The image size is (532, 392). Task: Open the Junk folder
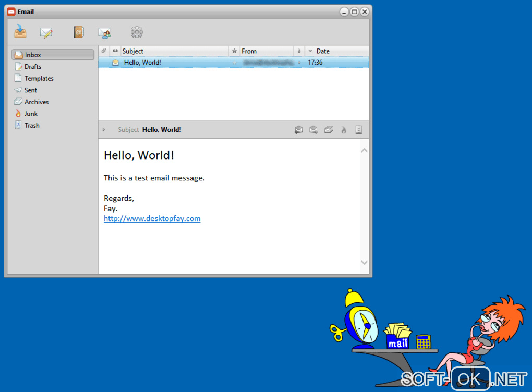pyautogui.click(x=31, y=114)
